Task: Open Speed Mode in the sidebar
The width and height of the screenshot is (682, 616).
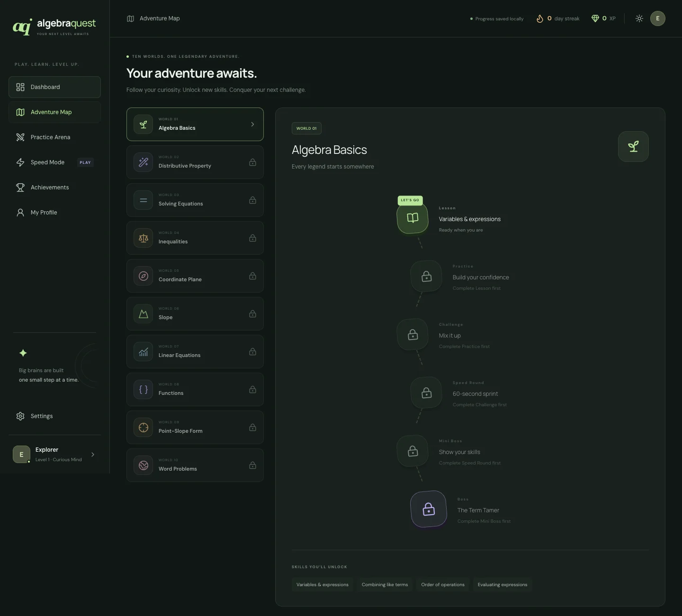Action: [54, 162]
